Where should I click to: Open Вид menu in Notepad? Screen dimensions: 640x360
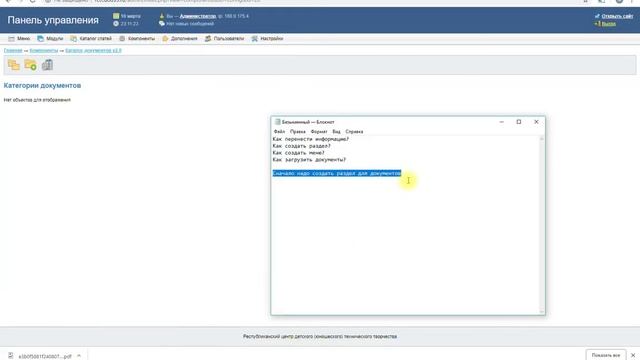tap(336, 131)
